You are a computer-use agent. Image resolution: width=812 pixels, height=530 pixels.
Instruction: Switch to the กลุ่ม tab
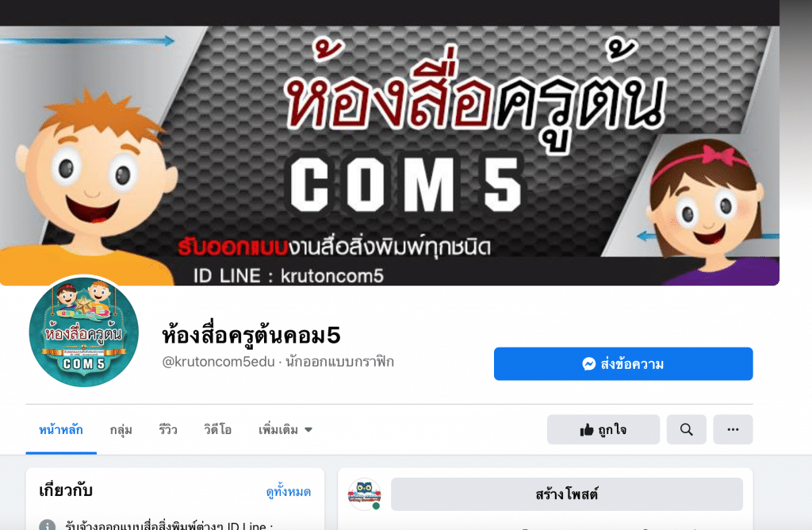point(121,429)
